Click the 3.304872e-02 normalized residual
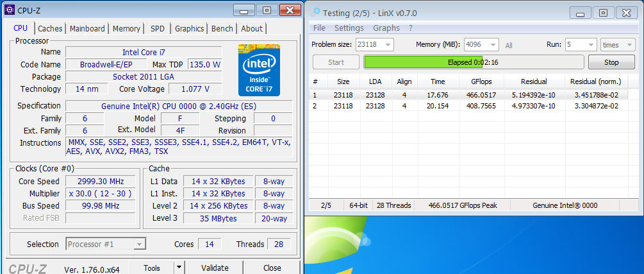 596,106
